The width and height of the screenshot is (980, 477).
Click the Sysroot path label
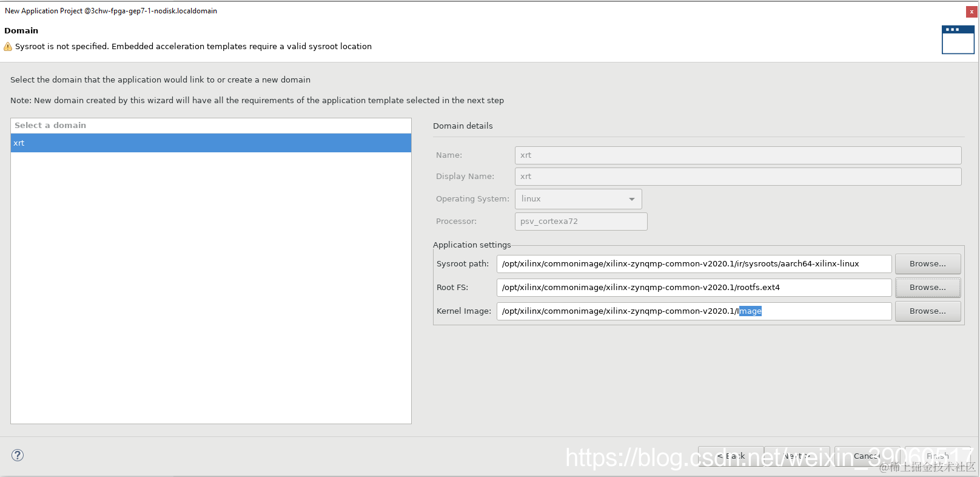click(463, 264)
